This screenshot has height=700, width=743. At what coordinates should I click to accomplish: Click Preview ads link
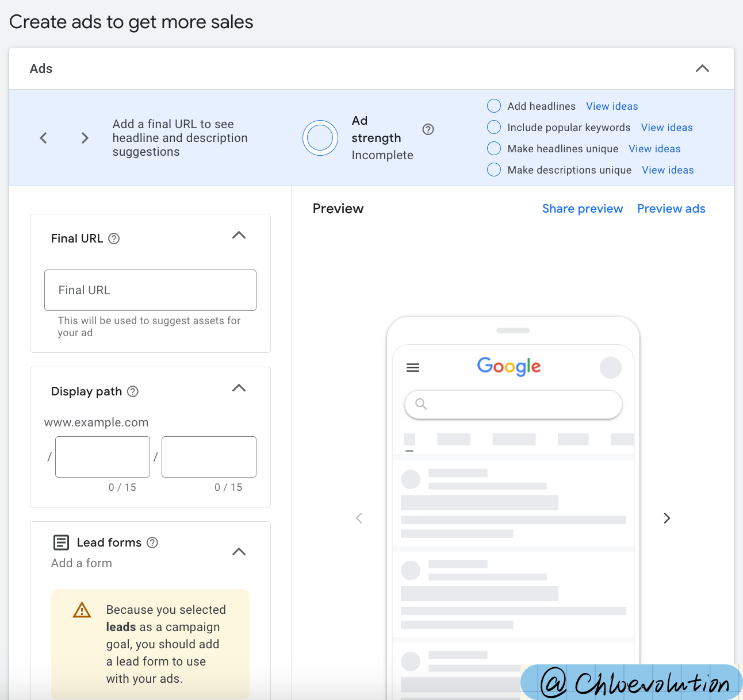(x=671, y=209)
